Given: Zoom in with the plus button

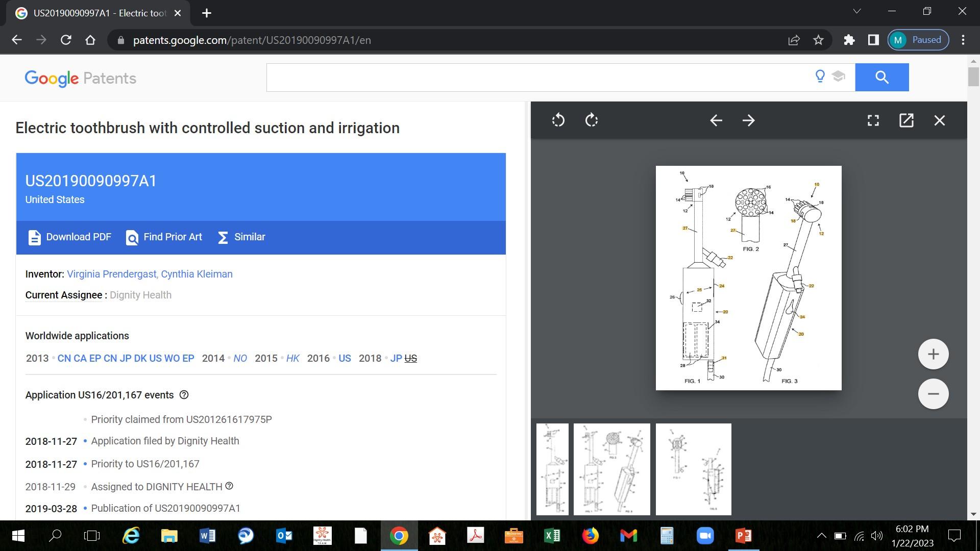Looking at the screenshot, I should click(x=933, y=354).
